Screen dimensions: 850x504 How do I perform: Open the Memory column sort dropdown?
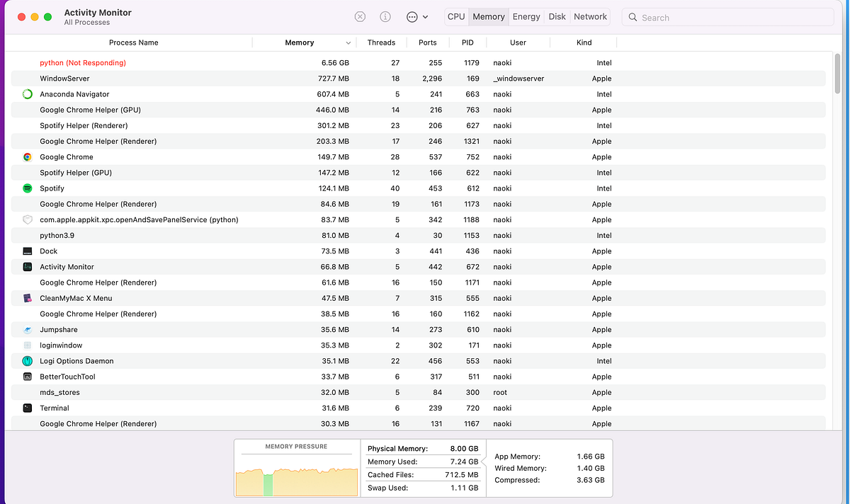(347, 42)
